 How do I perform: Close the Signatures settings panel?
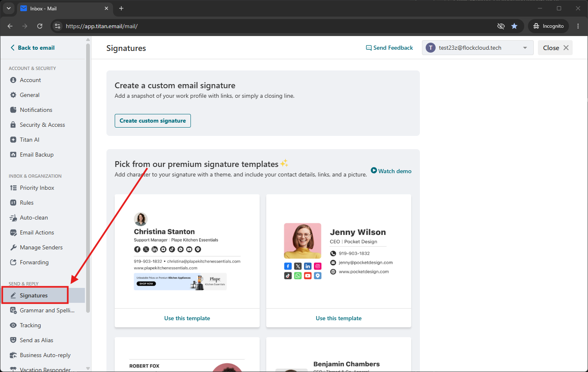point(555,48)
